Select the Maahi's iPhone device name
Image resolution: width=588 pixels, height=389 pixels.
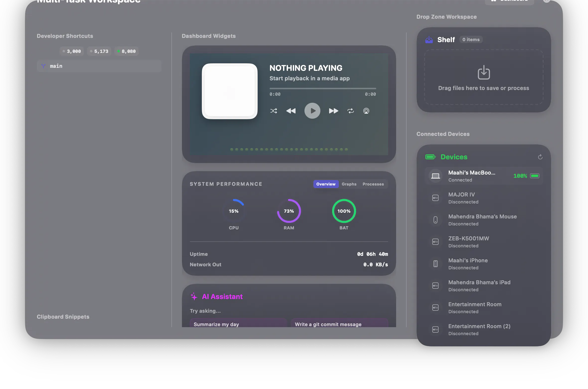pyautogui.click(x=468, y=260)
